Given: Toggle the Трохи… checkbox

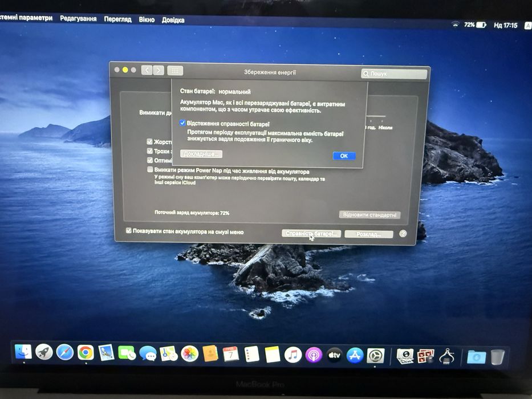Looking at the screenshot, I should click(x=149, y=150).
